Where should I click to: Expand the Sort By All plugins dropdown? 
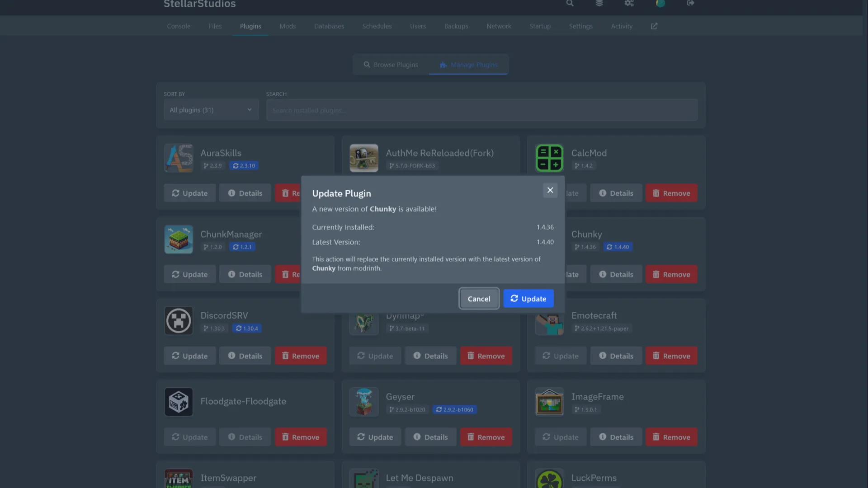211,110
